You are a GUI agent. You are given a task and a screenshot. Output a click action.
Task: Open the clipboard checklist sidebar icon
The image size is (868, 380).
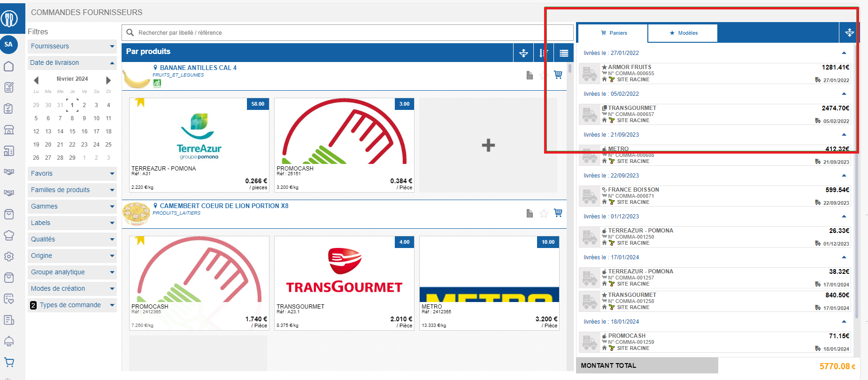(x=9, y=109)
